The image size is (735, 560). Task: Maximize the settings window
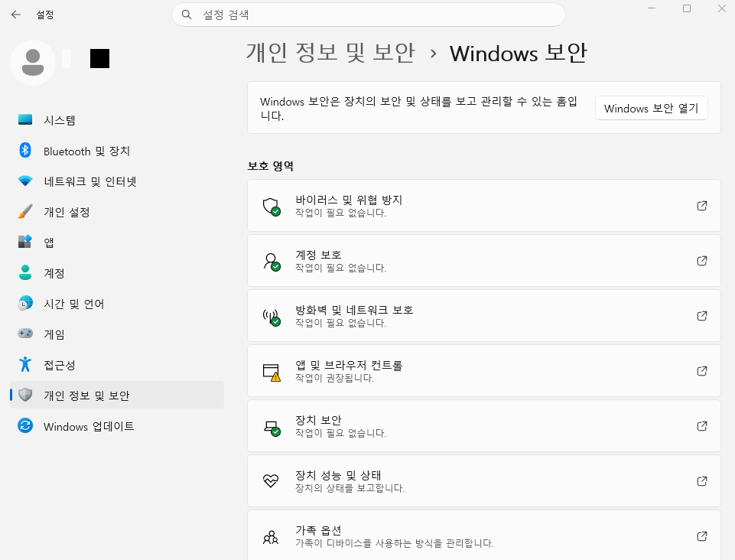[x=687, y=8]
